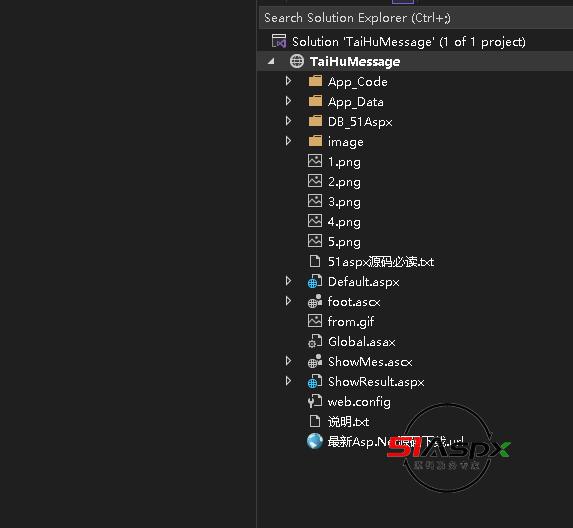The image size is (573, 528).
Task: Select the 5.png file entry
Action: coord(344,242)
